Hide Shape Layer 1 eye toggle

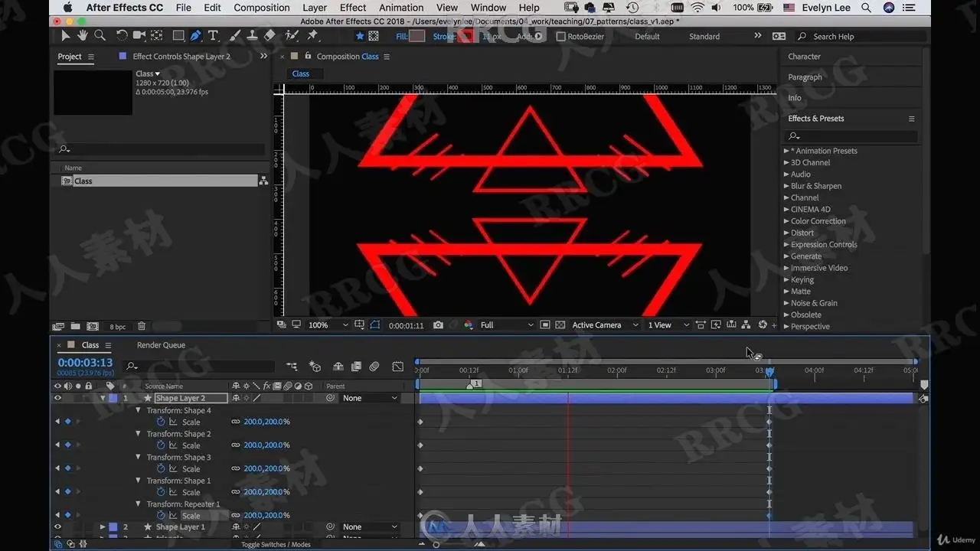57,527
